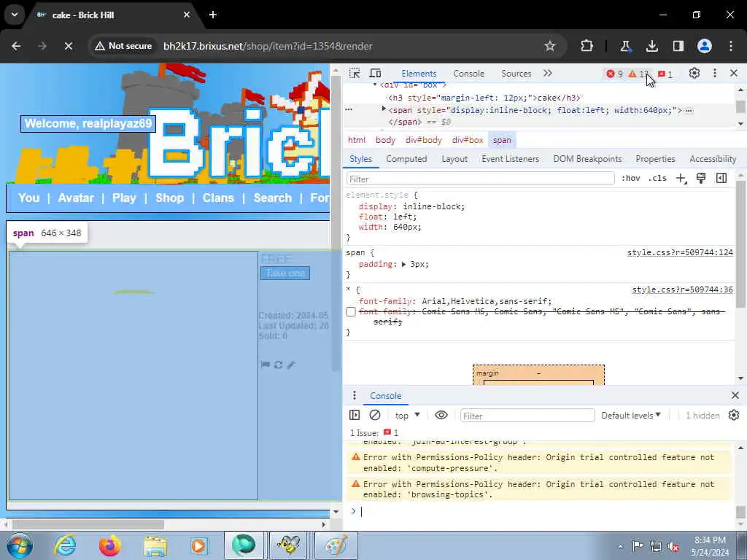Image resolution: width=747 pixels, height=560 pixels.
Task: Toggle element classes .cls button
Action: [657, 178]
